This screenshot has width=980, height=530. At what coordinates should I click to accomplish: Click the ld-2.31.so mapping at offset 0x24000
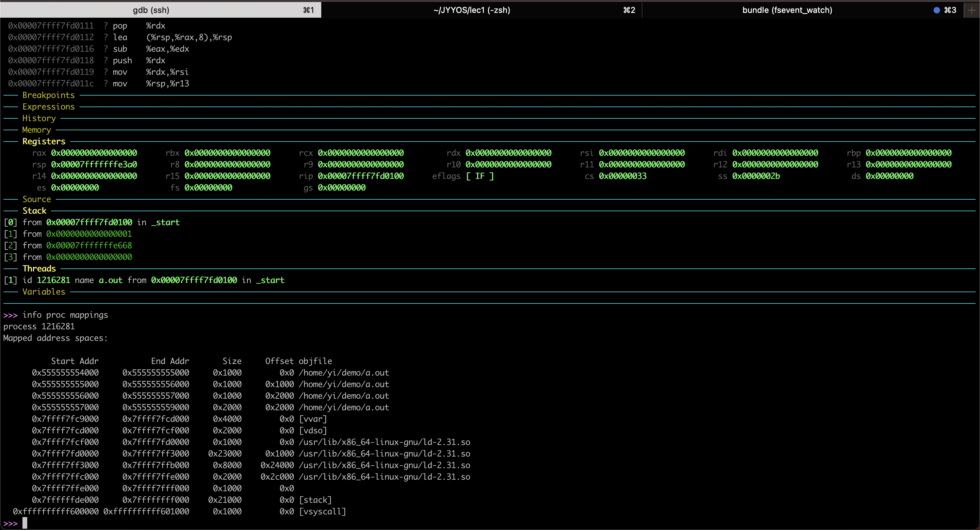coord(251,465)
